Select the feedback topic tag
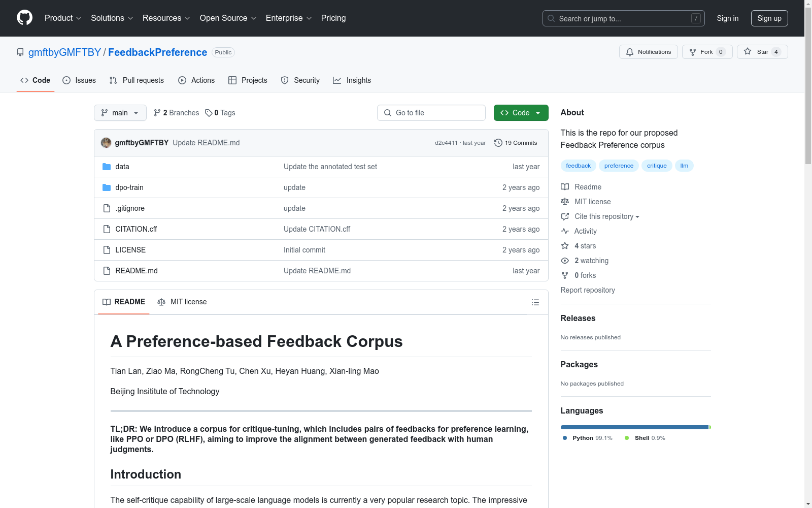The height and width of the screenshot is (508, 812). 579,166
